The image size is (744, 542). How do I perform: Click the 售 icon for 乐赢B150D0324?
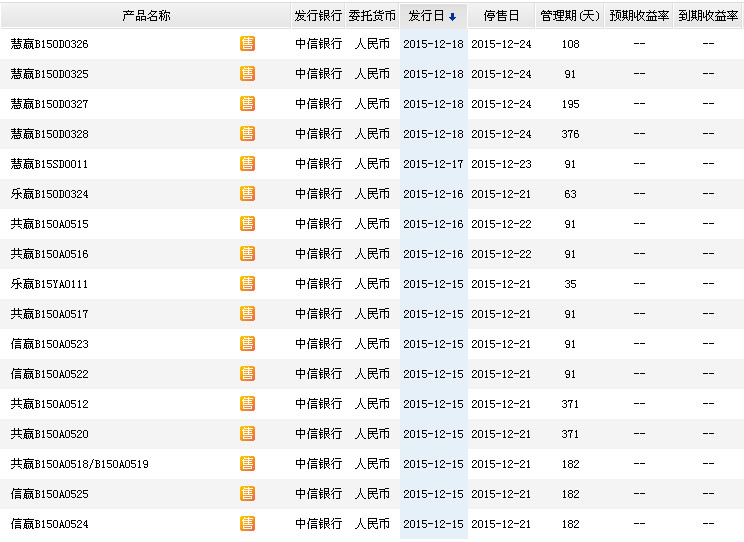click(x=247, y=194)
